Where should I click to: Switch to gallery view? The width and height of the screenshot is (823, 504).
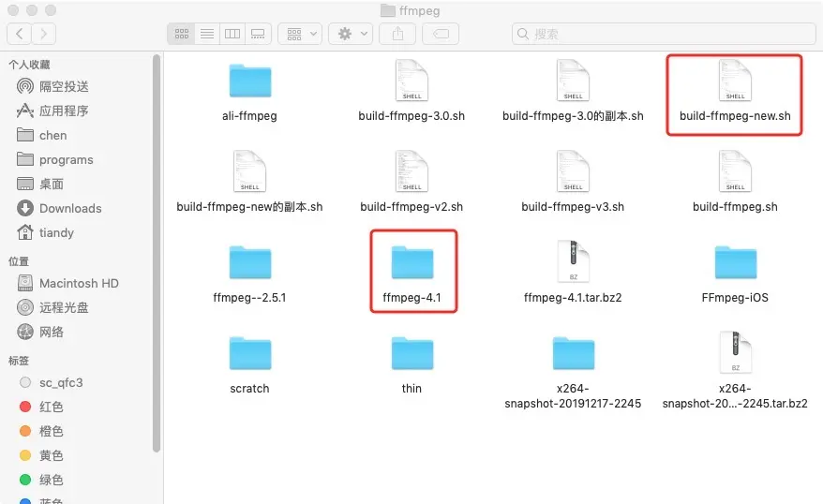coord(258,34)
